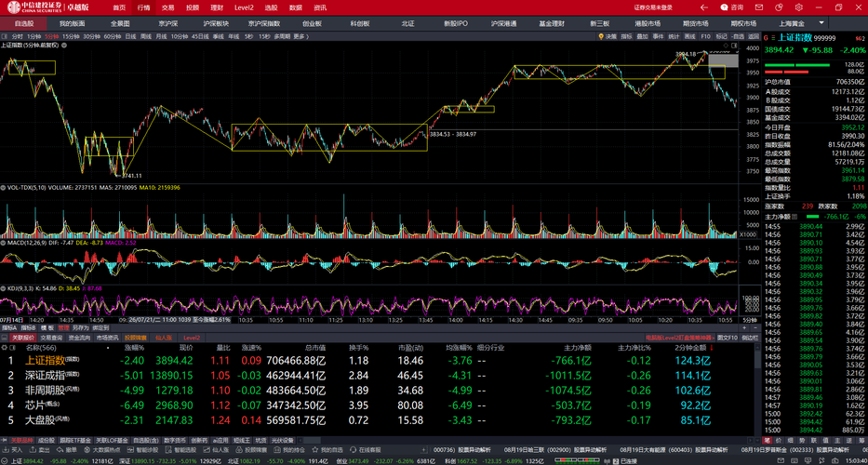Open the mail envelope icon in title bar
Image resolution: width=868 pixels, height=465 pixels.
[x=759, y=7]
